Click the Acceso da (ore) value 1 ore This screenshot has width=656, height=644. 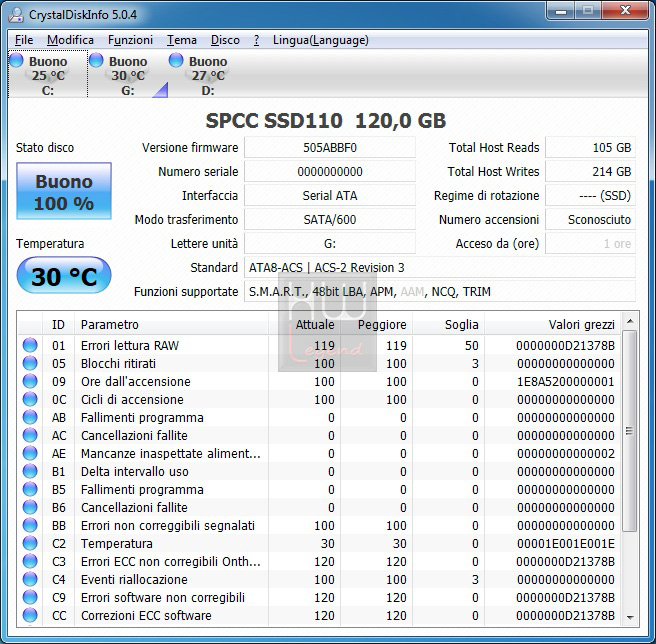click(591, 244)
